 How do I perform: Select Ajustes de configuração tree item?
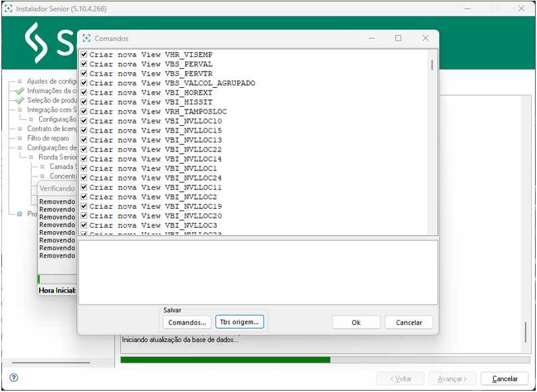tap(52, 81)
